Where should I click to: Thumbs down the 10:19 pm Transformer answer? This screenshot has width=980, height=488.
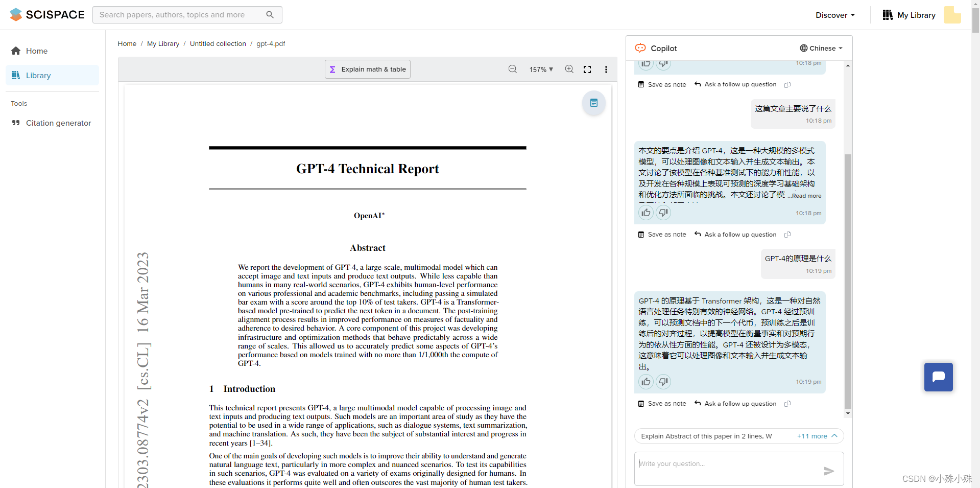click(663, 381)
